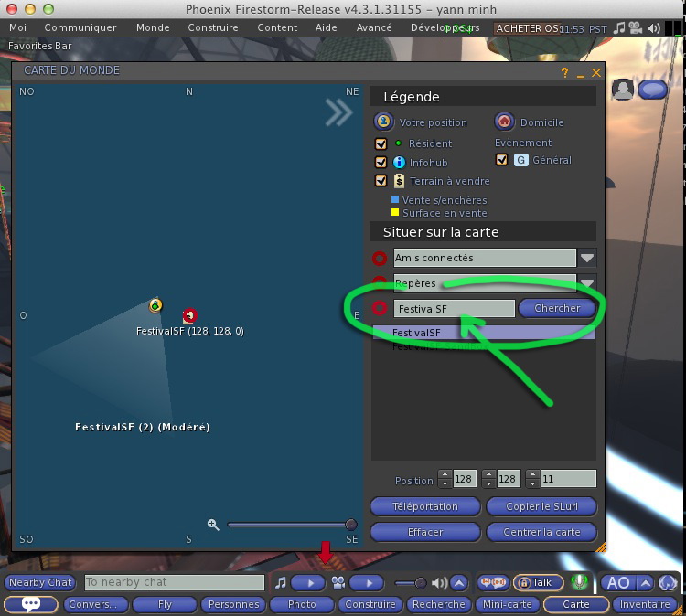Uncheck the Général event checkbox
The height and width of the screenshot is (616, 686).
click(x=501, y=160)
